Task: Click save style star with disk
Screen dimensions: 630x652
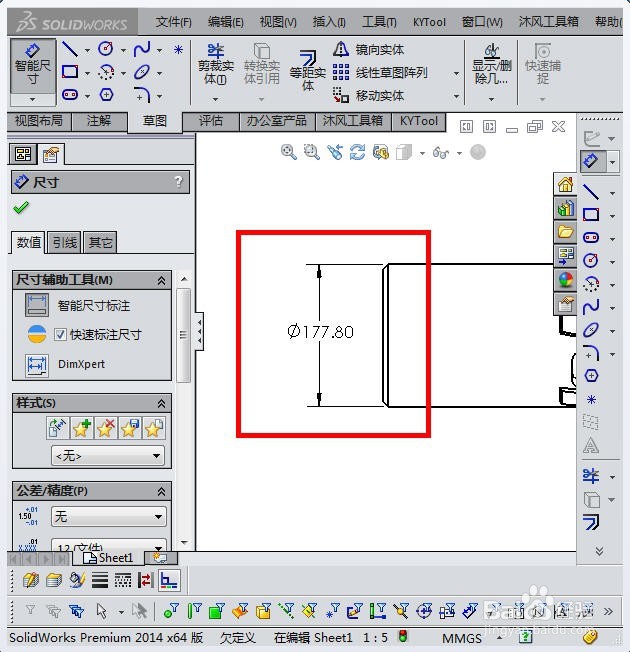Action: [130, 428]
